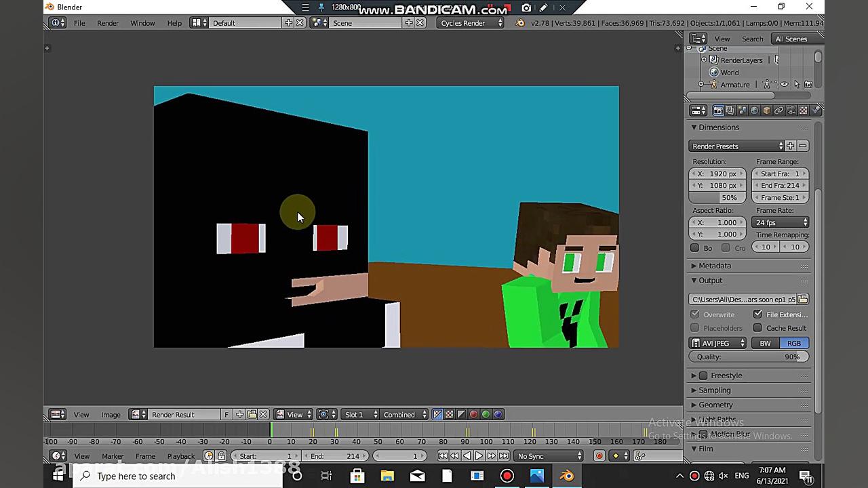The image size is (868, 488).
Task: Click the Armature object in the outliner
Action: tap(735, 85)
